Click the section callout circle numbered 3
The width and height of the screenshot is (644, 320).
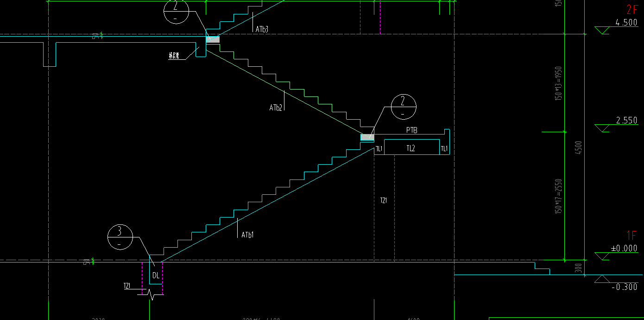point(120,237)
